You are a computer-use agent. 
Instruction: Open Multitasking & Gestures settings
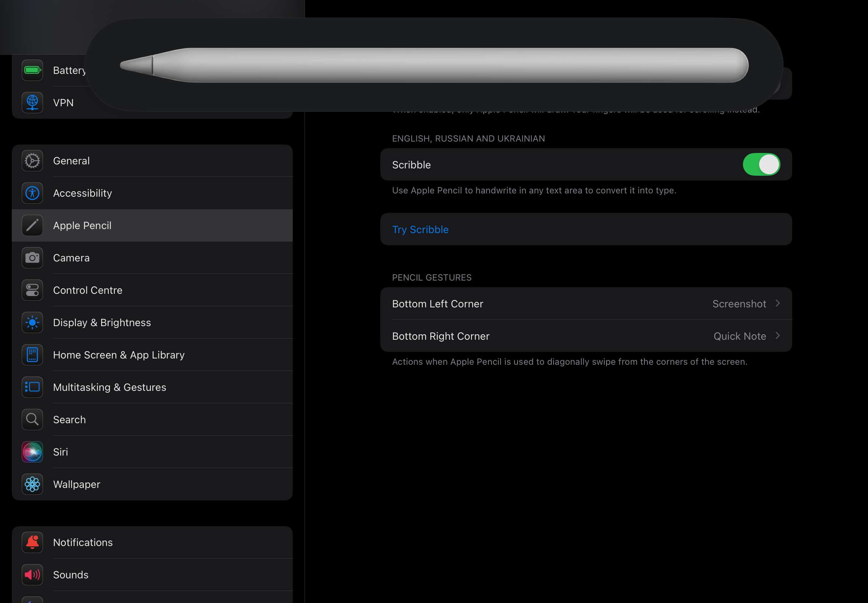[110, 387]
